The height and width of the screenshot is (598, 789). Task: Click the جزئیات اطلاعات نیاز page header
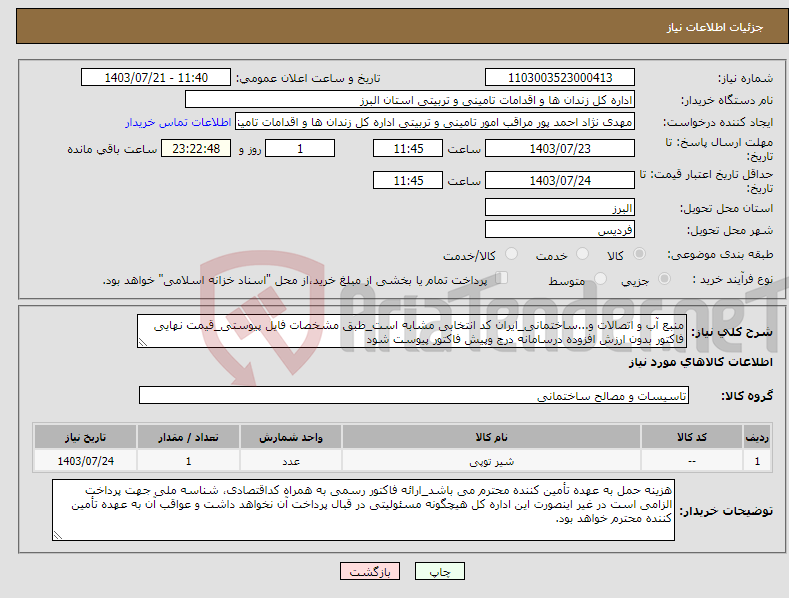point(715,27)
